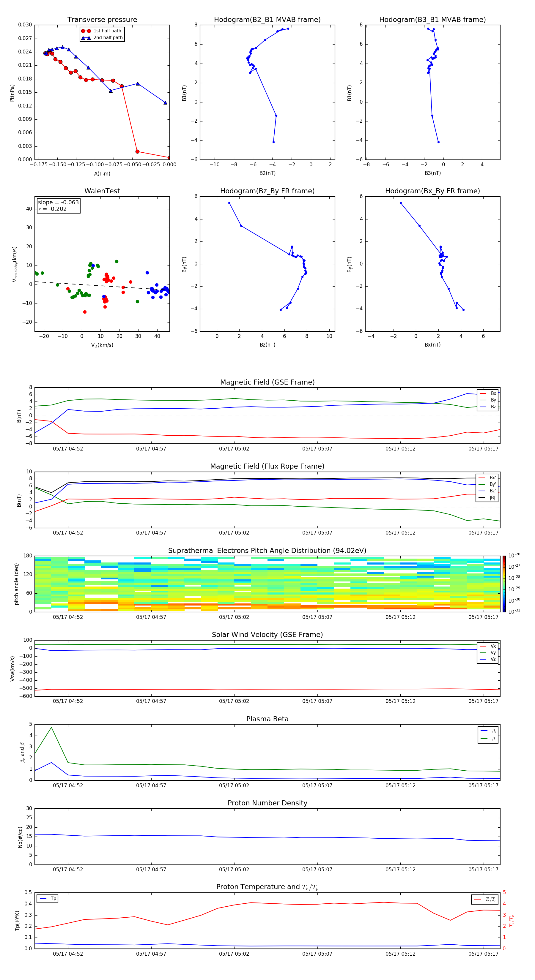535x980 pixels.
Task: Click the 'Proton Number Density' title
Action: (267, 803)
